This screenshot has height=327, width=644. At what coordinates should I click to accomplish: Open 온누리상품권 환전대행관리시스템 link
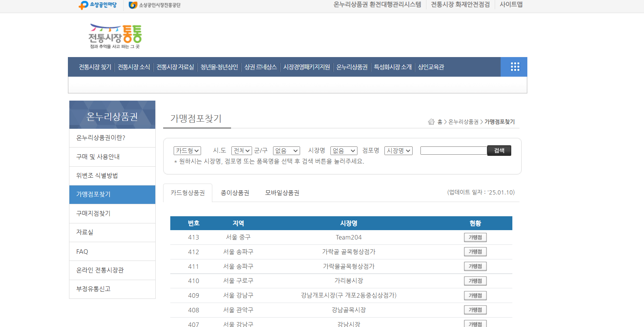[377, 5]
